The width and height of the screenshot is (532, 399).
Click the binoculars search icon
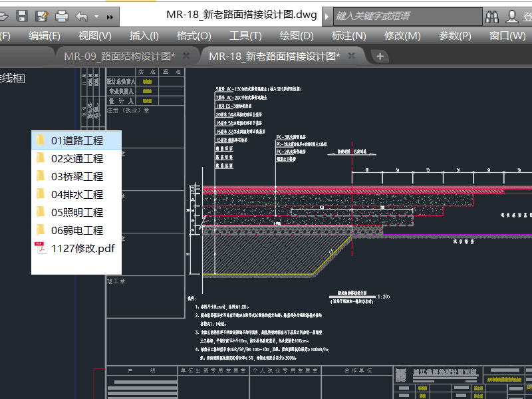(492, 16)
